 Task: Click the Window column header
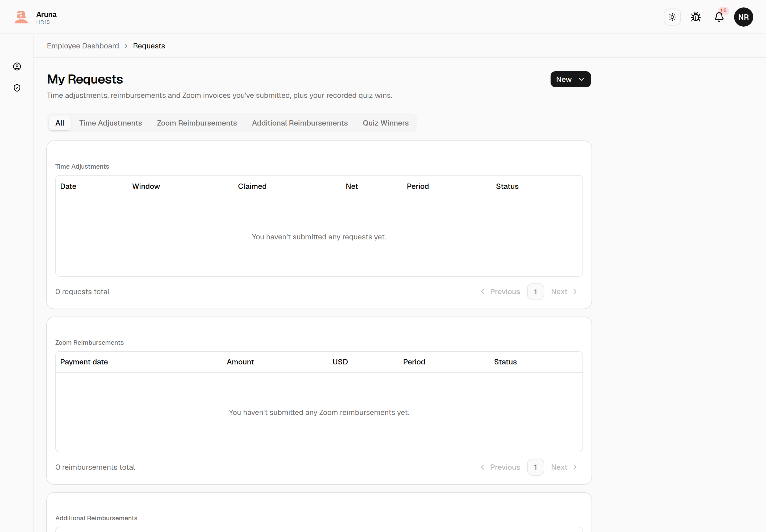tap(146, 186)
